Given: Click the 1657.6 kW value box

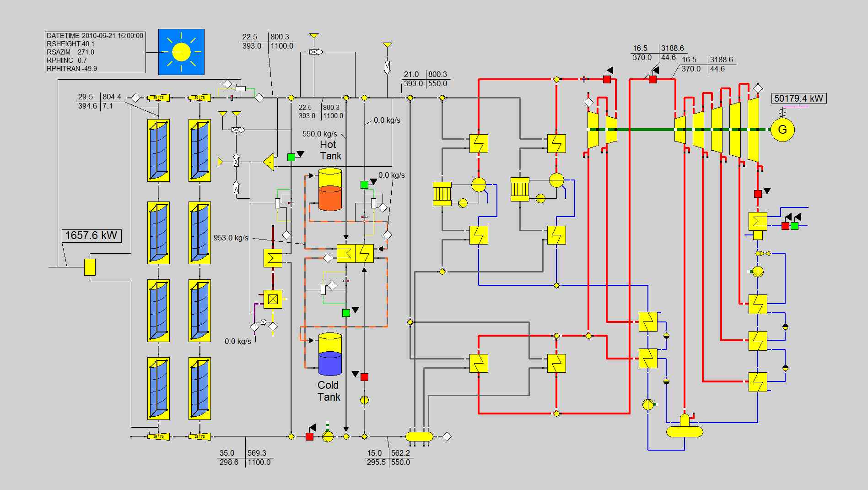Looking at the screenshot, I should [92, 235].
